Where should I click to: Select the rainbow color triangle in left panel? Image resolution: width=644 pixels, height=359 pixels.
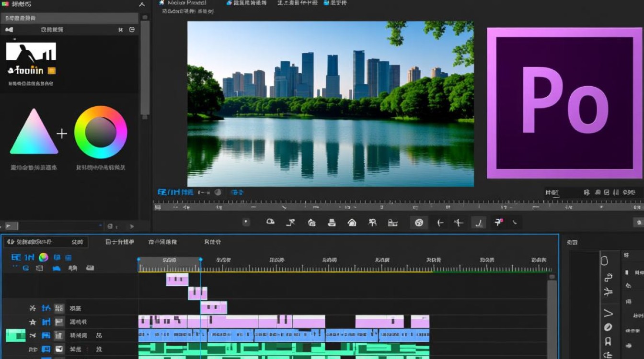click(x=34, y=132)
